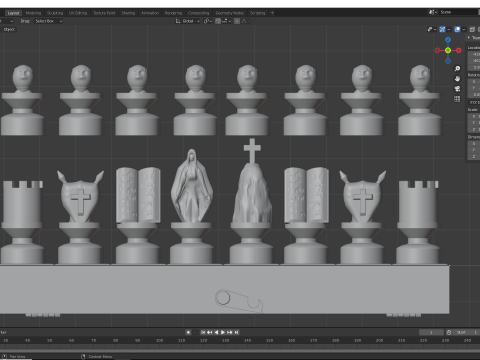Switch to the Shading workspace
The image size is (480, 360).
(128, 13)
